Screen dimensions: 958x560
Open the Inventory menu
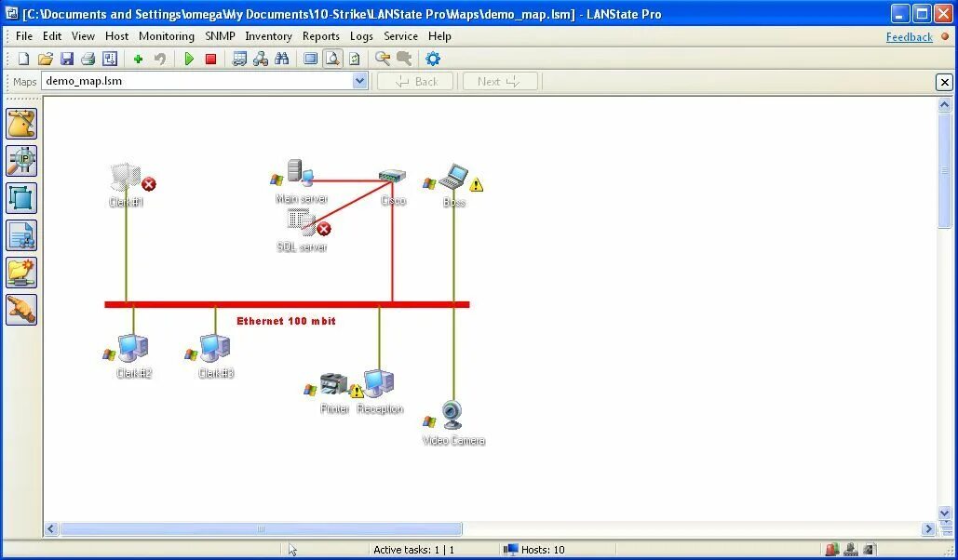click(x=268, y=36)
